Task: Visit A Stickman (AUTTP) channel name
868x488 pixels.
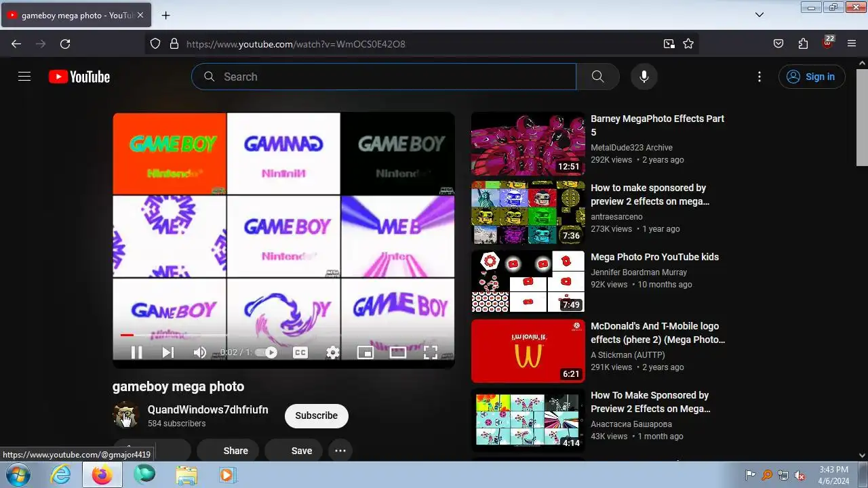Action: [628, 355]
